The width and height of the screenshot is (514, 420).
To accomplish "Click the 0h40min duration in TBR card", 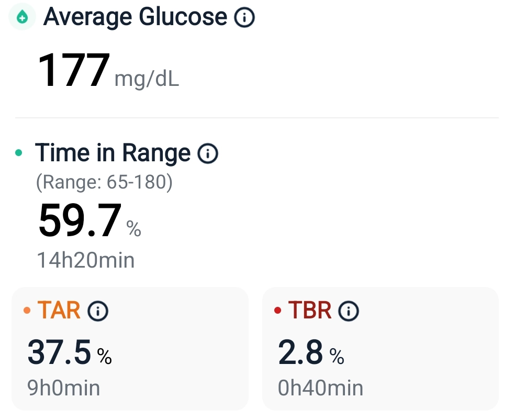I will pos(321,388).
